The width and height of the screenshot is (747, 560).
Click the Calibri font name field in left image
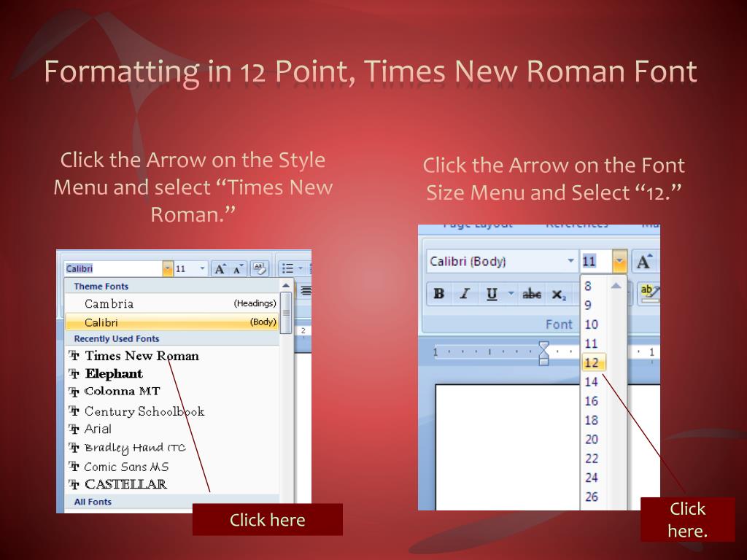[x=113, y=268]
